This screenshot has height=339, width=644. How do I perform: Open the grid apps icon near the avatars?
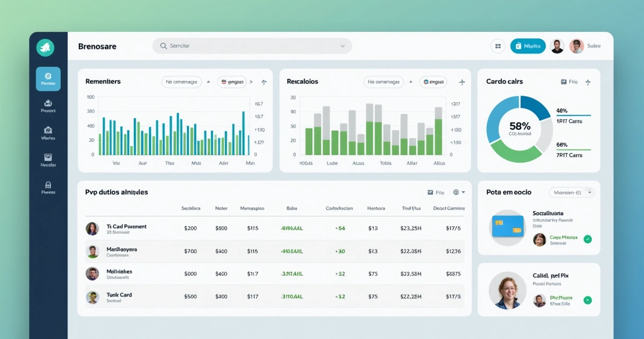(x=497, y=46)
